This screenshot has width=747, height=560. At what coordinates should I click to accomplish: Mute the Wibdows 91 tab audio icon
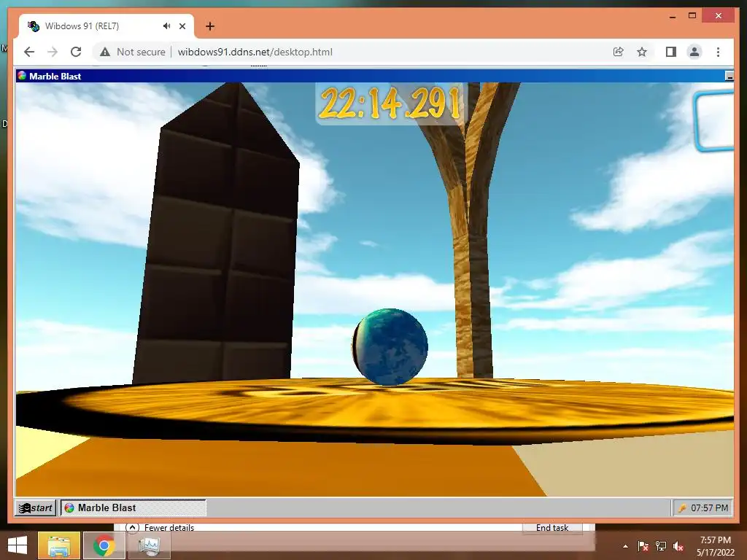point(166,26)
